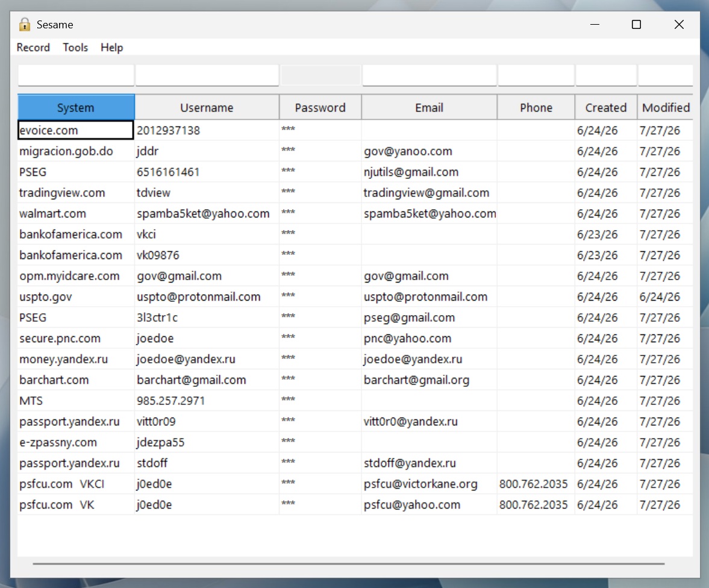
Task: Focus the Phone filter field
Action: point(536,75)
